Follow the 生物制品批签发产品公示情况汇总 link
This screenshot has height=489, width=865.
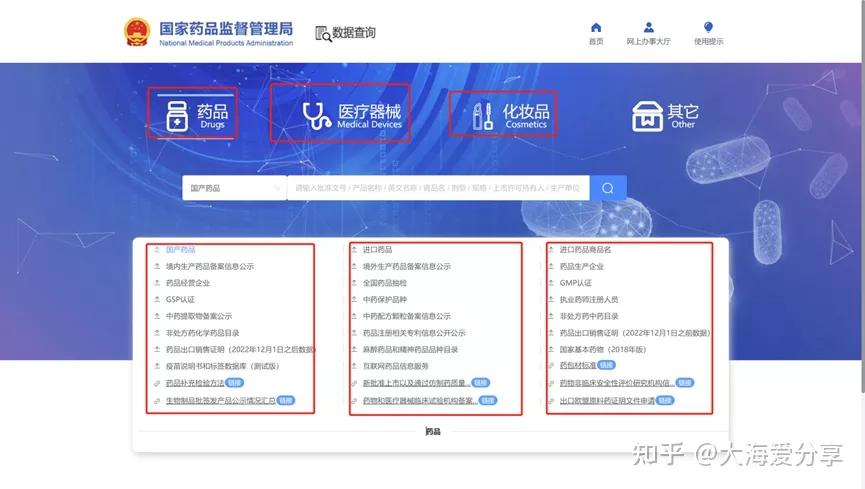point(221,400)
